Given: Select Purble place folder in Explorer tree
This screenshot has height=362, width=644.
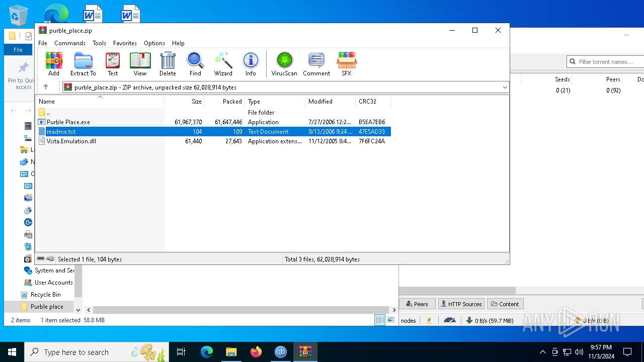Looking at the screenshot, I should click(x=47, y=307).
